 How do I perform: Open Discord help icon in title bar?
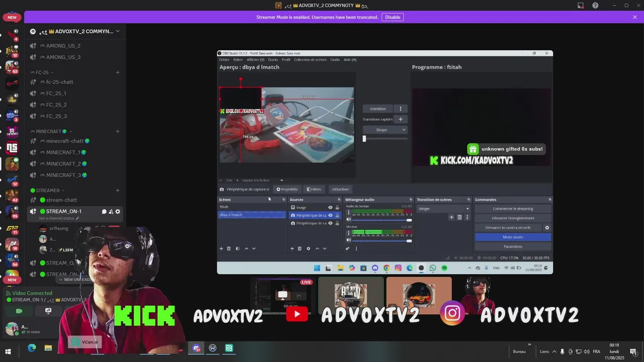point(596,6)
